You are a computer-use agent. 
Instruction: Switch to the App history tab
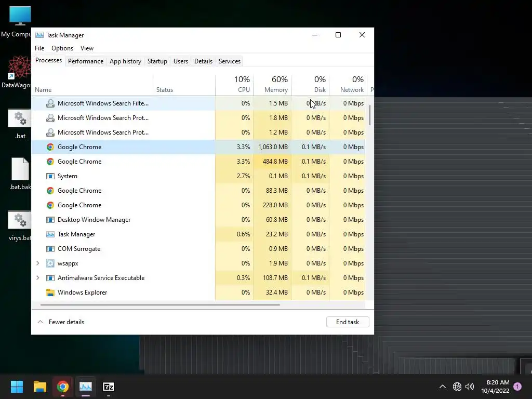tap(125, 61)
